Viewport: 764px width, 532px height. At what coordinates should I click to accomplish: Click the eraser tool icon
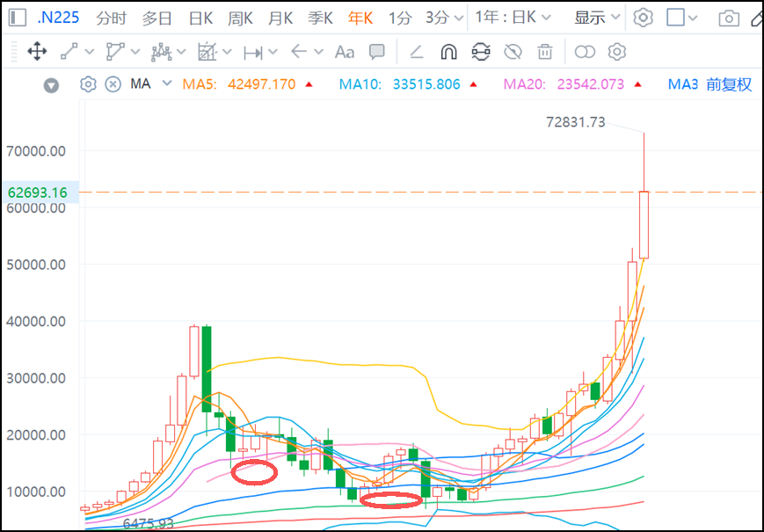pos(416,52)
